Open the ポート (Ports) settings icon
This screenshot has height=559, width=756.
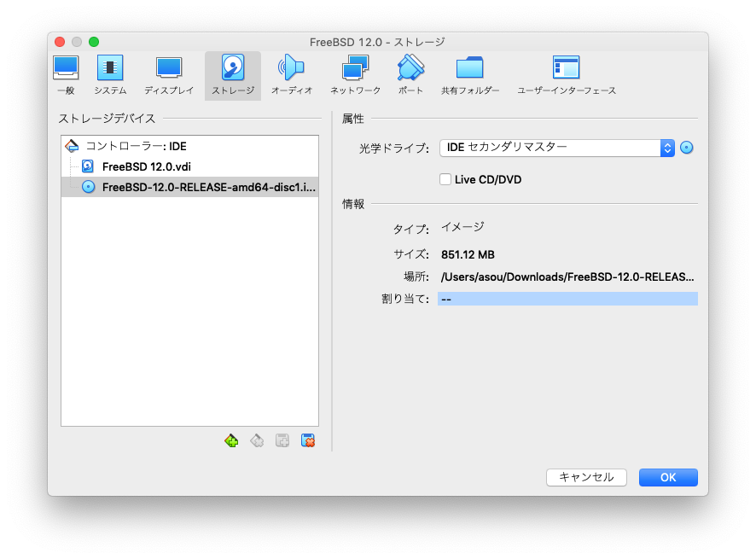(x=410, y=74)
